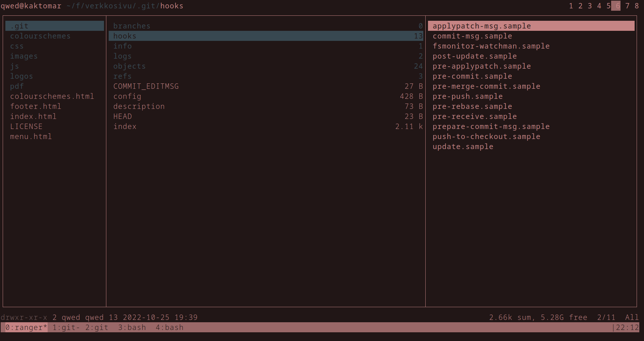Switch to tmux window 3:bash
This screenshot has height=341, width=644.
132,328
